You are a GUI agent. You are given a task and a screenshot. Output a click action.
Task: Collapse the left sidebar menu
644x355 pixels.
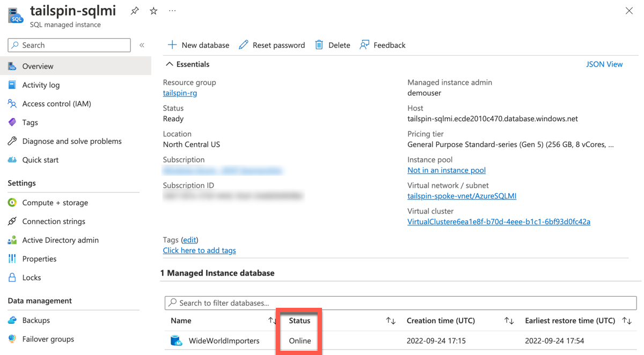[142, 46]
